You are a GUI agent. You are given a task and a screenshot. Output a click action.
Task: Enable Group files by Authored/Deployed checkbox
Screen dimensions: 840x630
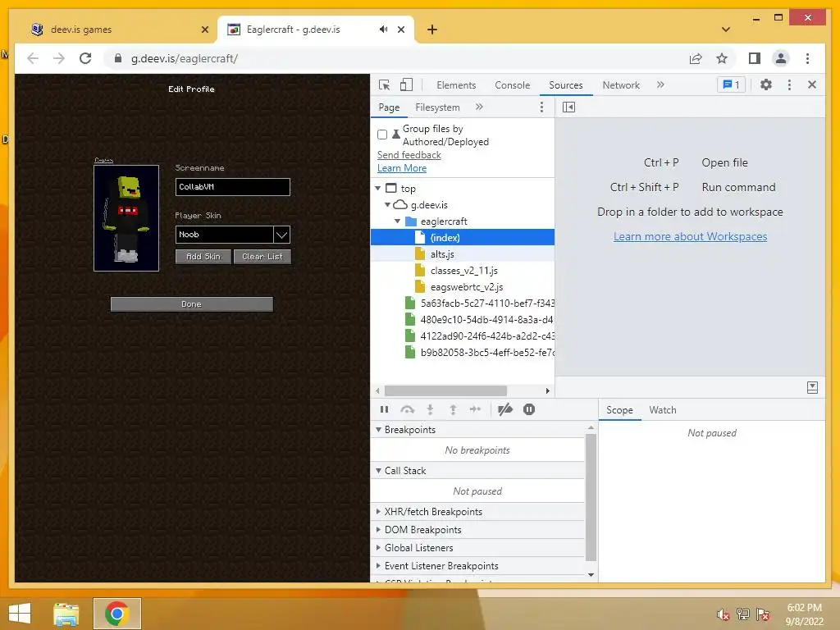(382, 135)
